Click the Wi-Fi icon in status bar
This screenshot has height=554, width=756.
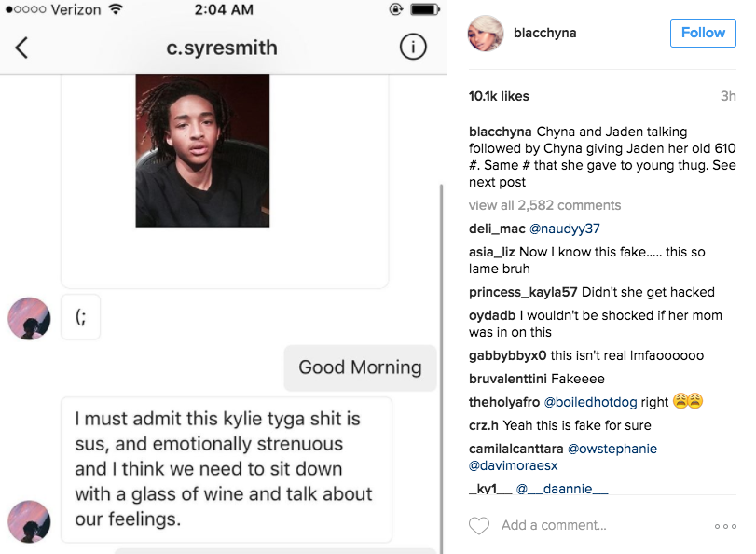pyautogui.click(x=116, y=8)
